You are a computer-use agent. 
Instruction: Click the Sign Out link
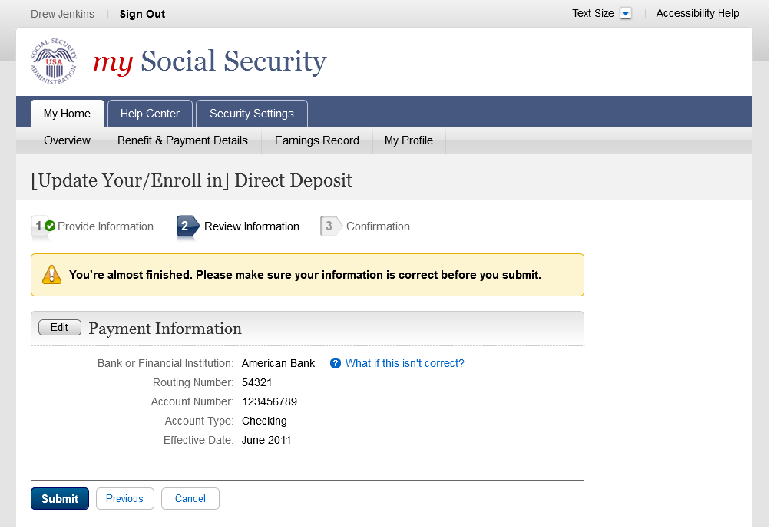coord(142,14)
